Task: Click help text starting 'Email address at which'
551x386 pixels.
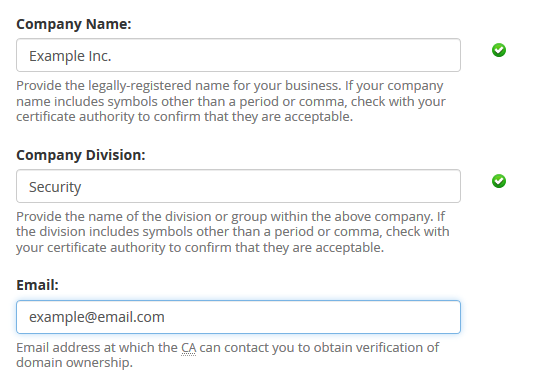Action: (x=228, y=355)
